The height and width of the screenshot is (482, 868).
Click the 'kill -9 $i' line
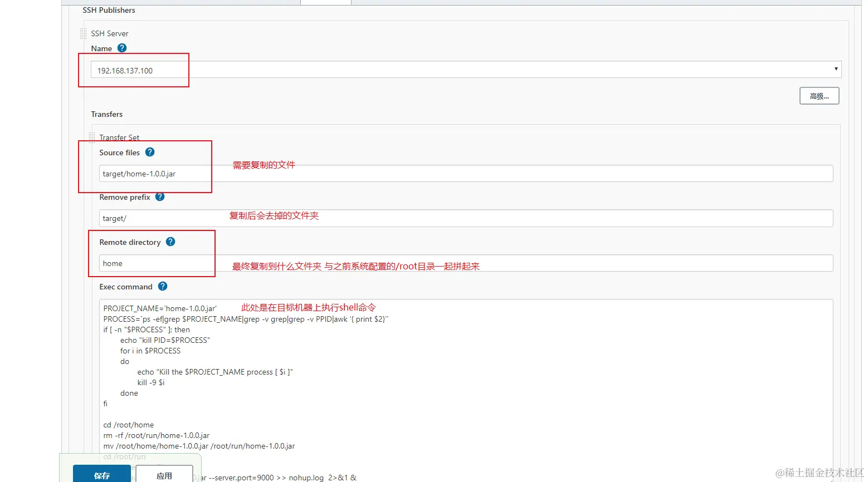(151, 382)
